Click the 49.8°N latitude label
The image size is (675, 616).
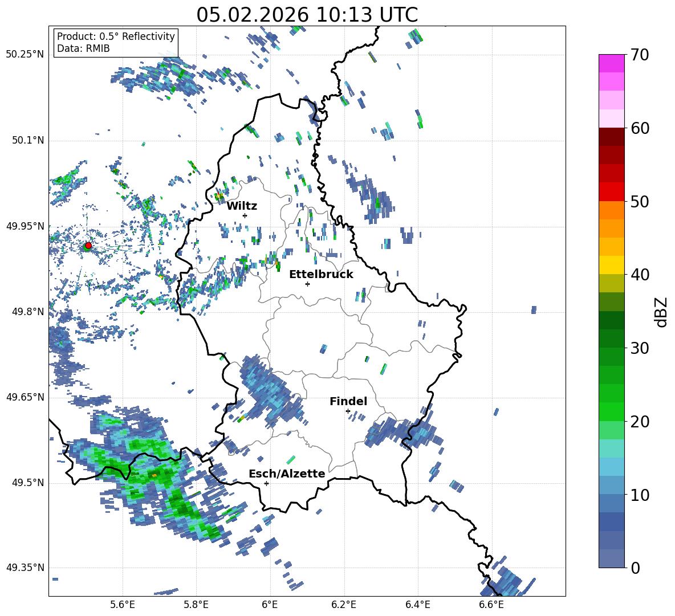[28, 312]
